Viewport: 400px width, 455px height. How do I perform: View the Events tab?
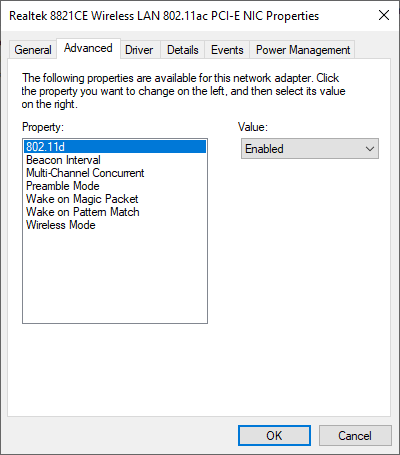point(227,50)
